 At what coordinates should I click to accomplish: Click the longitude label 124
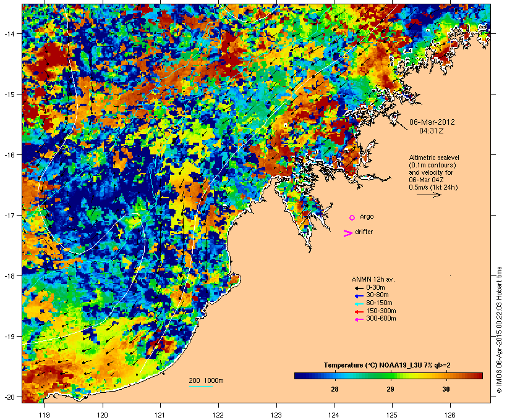(x=334, y=415)
